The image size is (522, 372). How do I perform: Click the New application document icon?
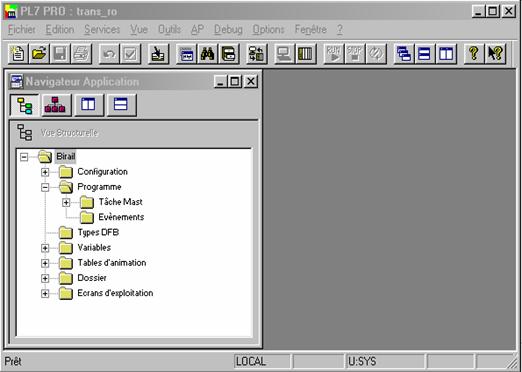(18, 53)
